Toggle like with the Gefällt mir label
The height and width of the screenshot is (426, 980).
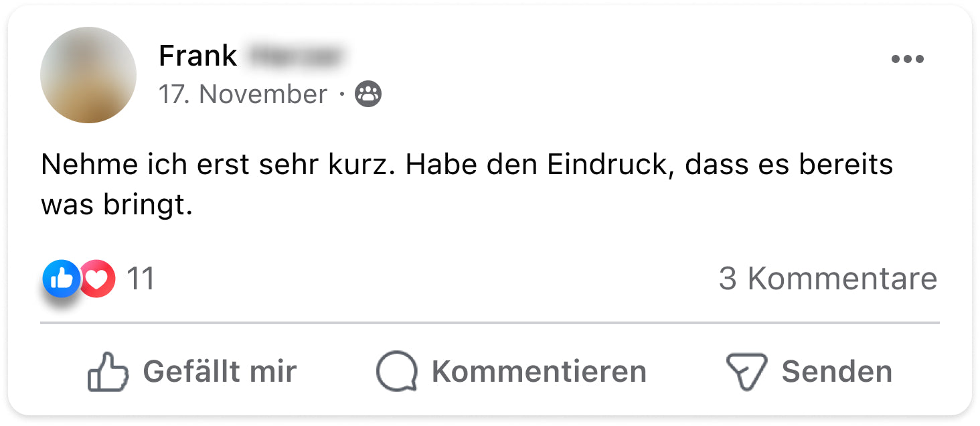(x=220, y=372)
